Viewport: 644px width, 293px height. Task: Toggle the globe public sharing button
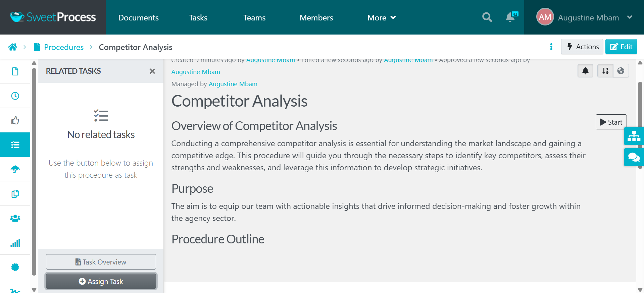click(621, 71)
